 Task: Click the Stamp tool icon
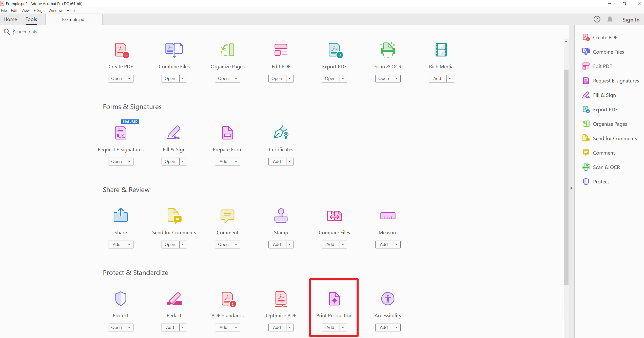[281, 216]
